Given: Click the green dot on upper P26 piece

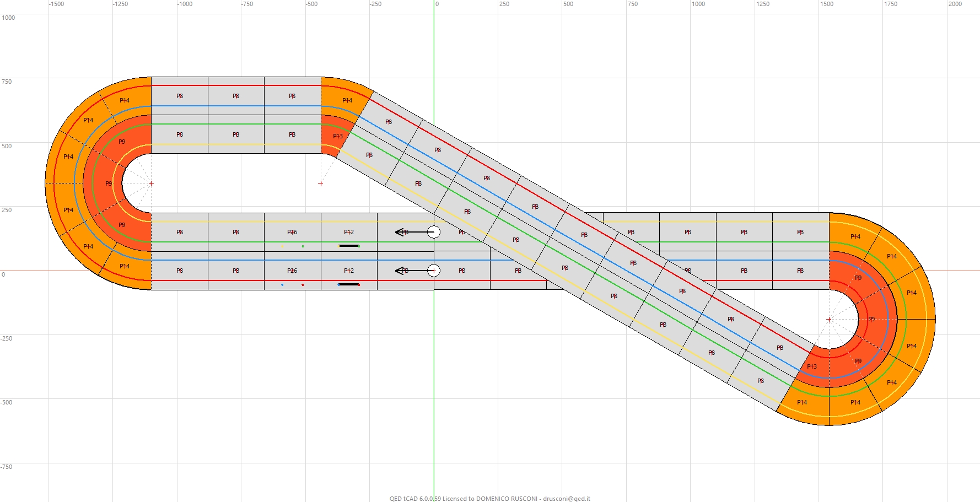Looking at the screenshot, I should pos(303,246).
